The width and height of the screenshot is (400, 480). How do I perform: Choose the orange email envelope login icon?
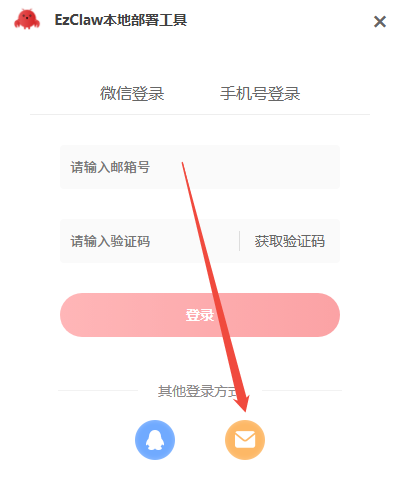[x=245, y=440]
